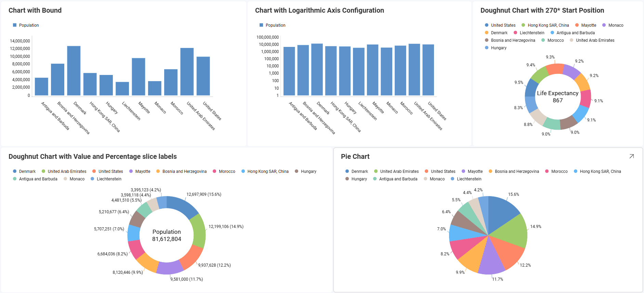Toggle Hungary legend item in Pie Chart
644x293 pixels.
356,179
